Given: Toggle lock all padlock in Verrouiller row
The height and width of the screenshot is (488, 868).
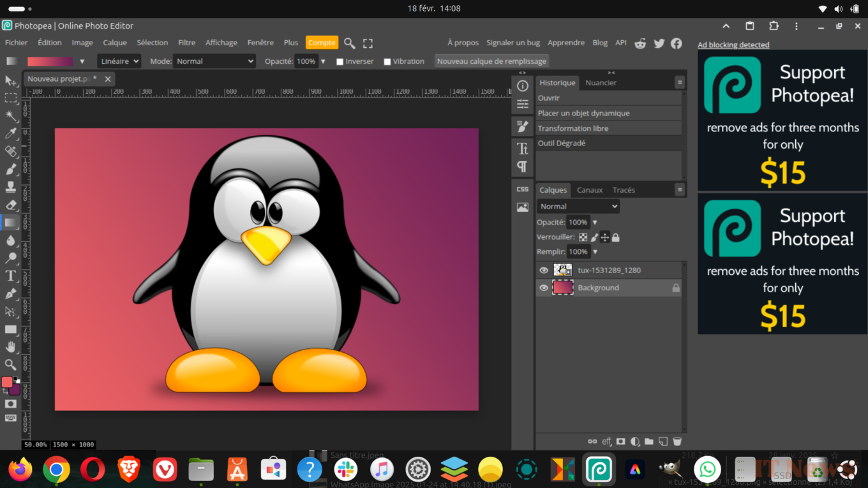Looking at the screenshot, I should 616,237.
